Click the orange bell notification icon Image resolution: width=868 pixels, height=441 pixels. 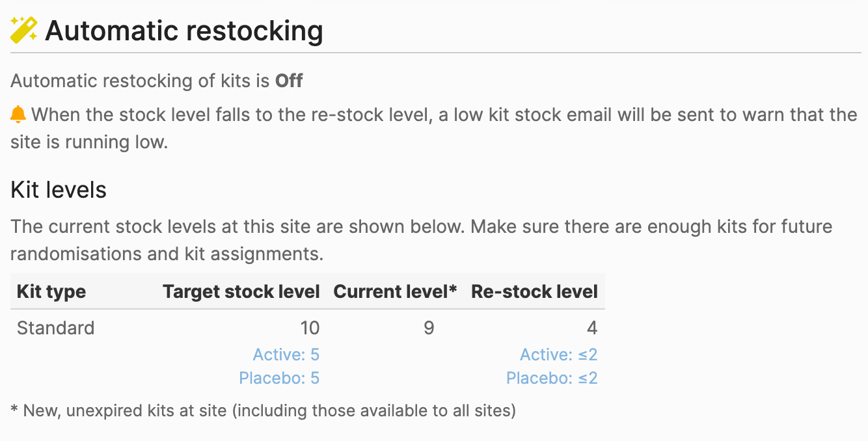click(x=18, y=115)
